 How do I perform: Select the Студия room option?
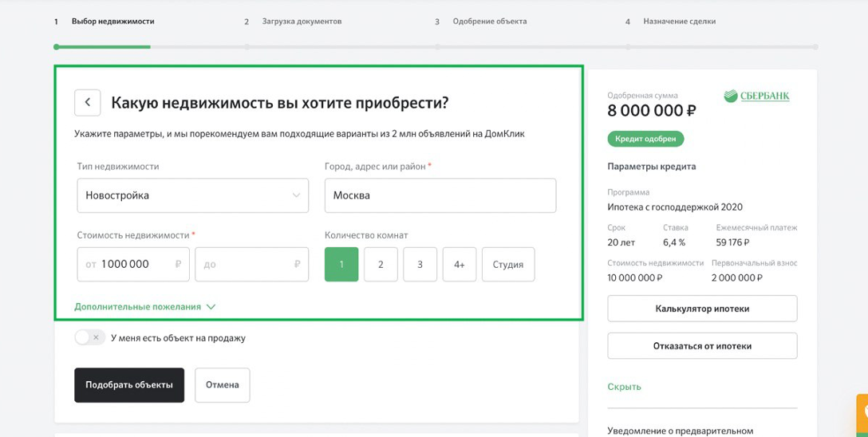[508, 264]
